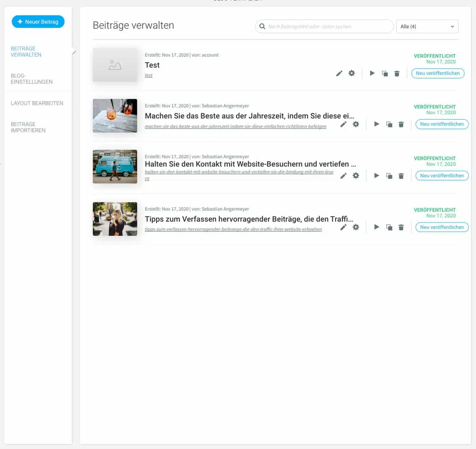
Task: Preview "Tipps zum Verfassen" with play icon
Action: [x=376, y=227]
